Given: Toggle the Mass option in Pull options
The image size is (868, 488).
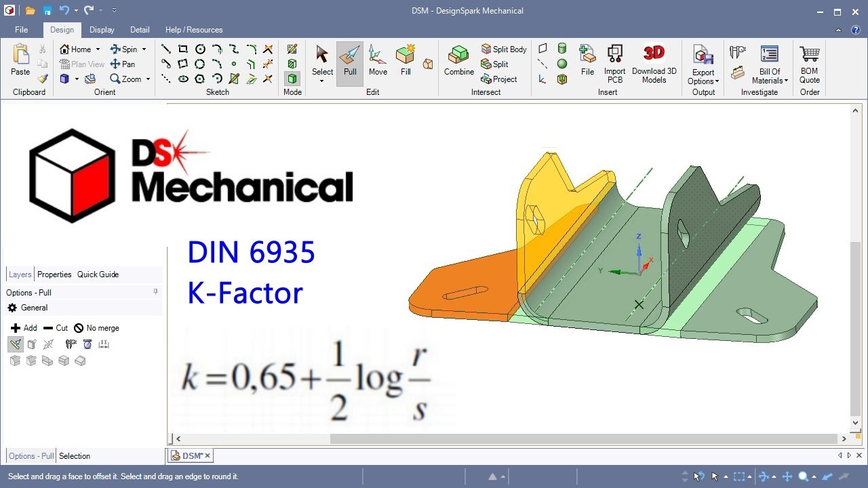Looking at the screenshot, I should pos(87,344).
